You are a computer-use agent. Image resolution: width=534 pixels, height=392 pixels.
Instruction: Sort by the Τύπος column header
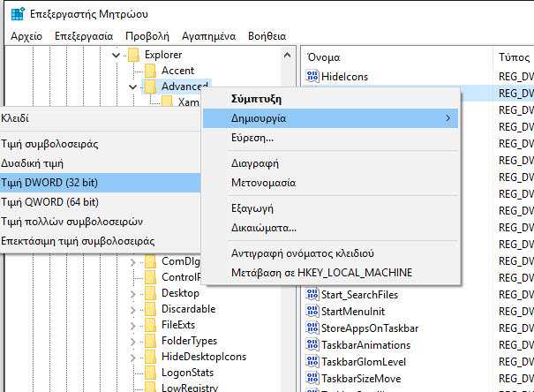click(514, 57)
